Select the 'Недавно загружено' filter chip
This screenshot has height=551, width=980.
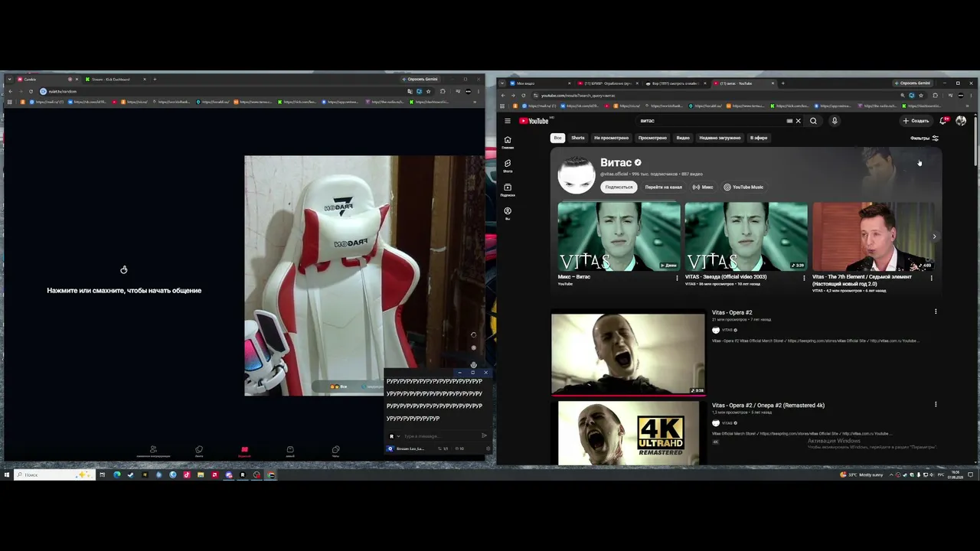[x=720, y=138]
